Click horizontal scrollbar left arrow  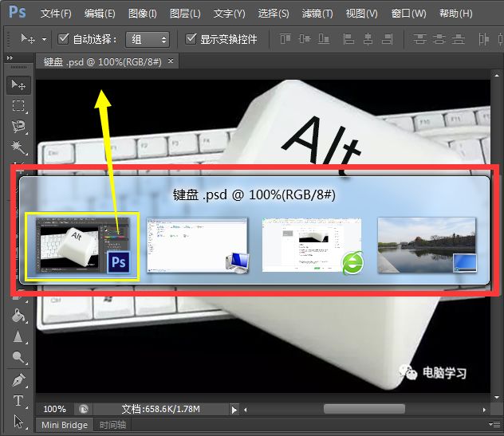pos(246,410)
